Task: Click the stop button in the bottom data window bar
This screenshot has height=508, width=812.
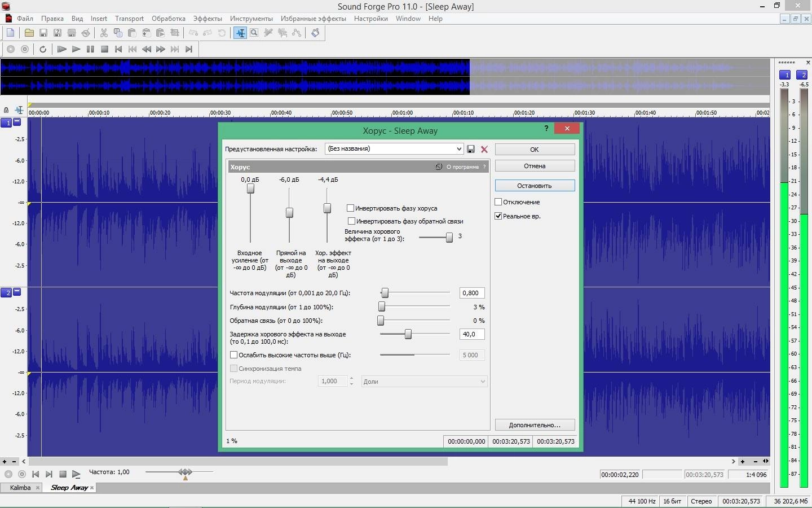Action: pyautogui.click(x=63, y=474)
